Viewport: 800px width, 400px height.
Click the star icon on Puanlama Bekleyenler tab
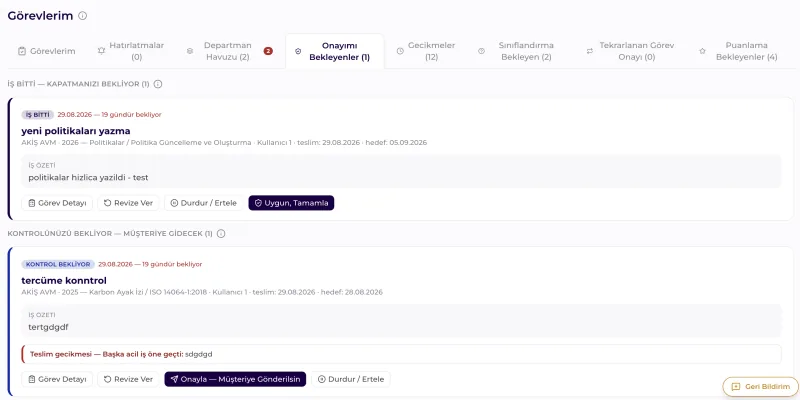(702, 51)
